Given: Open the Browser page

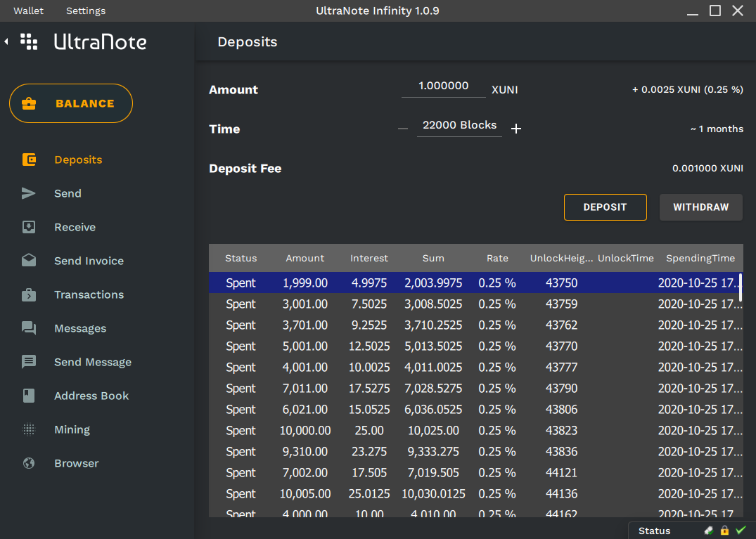Looking at the screenshot, I should coord(76,463).
